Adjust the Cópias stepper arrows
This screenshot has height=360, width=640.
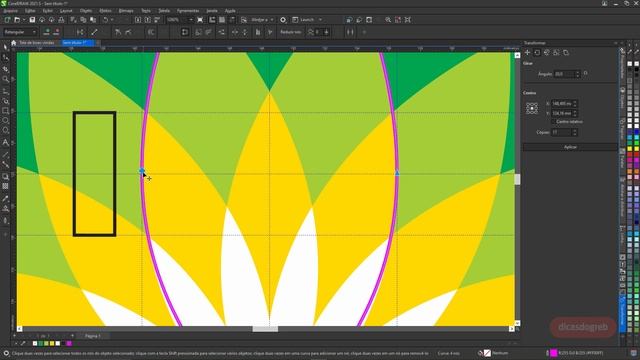click(575, 132)
